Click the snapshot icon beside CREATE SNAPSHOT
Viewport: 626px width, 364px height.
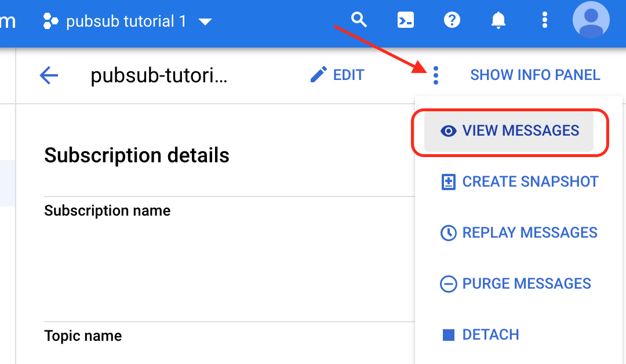pyautogui.click(x=448, y=182)
